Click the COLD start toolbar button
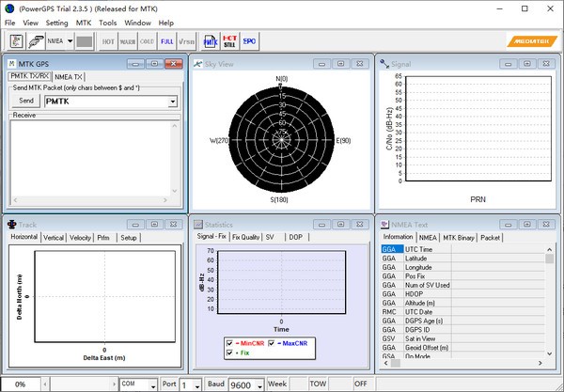Image resolution: width=564 pixels, height=392 pixels. tap(147, 41)
